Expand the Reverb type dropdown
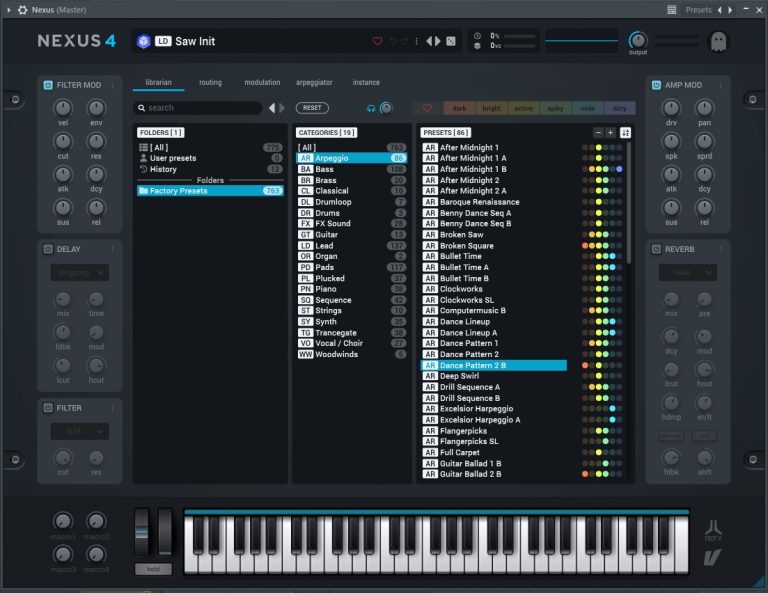 point(688,272)
